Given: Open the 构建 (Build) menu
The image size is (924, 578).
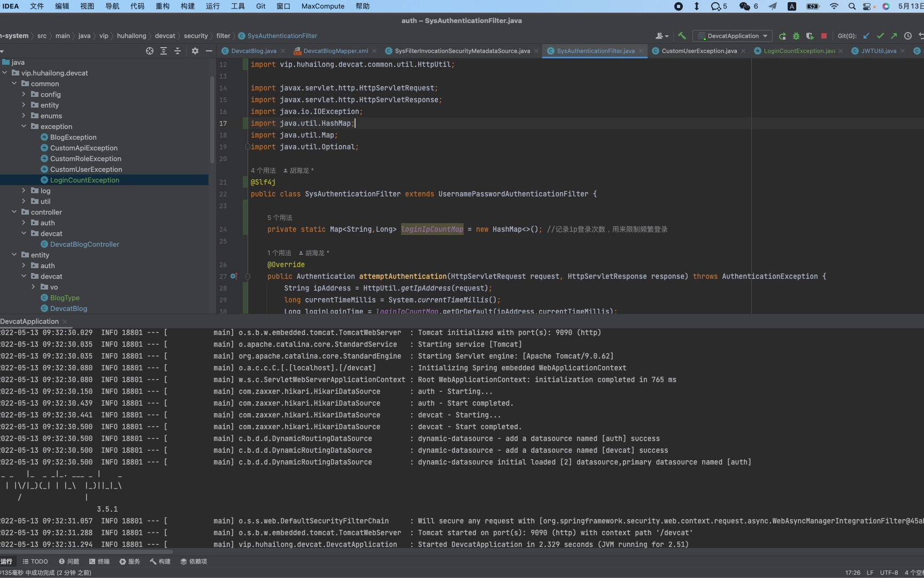Looking at the screenshot, I should pos(188,6).
